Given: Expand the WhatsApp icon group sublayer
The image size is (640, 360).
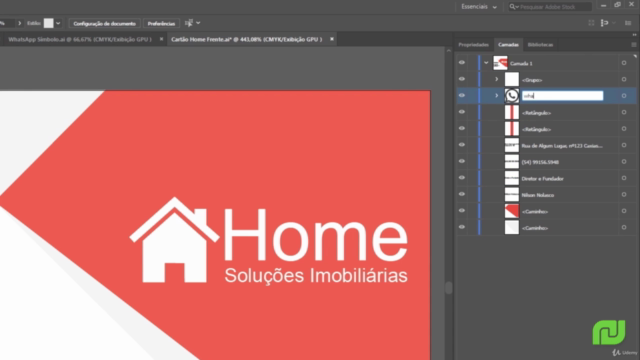Looking at the screenshot, I should pos(497,96).
